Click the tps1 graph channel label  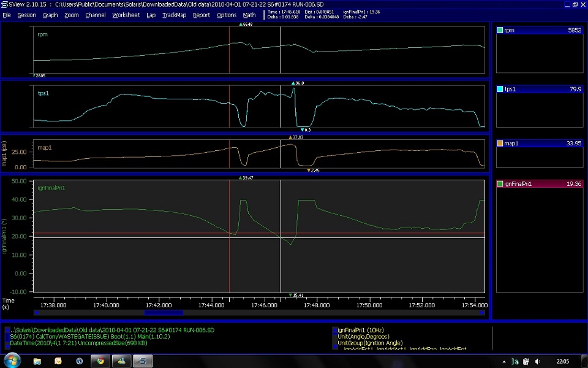pyautogui.click(x=43, y=93)
